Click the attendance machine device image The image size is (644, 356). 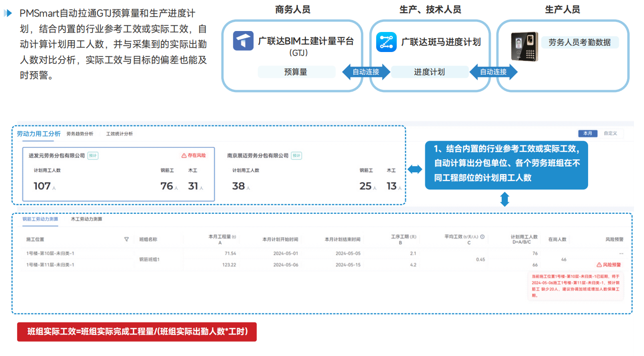524,47
